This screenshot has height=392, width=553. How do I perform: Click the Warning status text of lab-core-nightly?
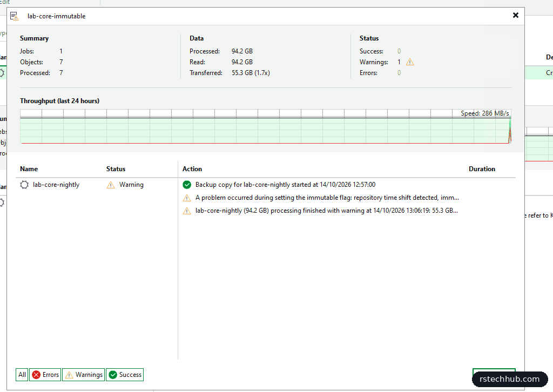pyautogui.click(x=131, y=185)
